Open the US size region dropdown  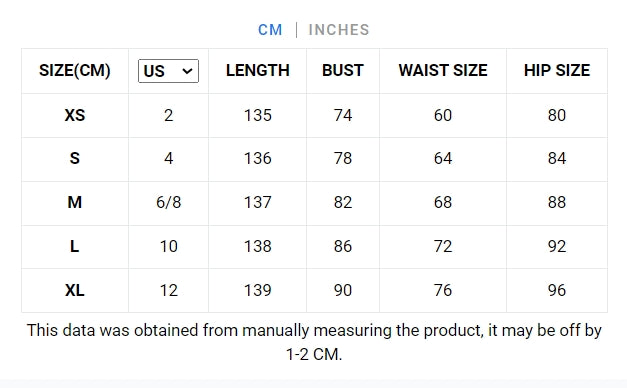coord(168,71)
